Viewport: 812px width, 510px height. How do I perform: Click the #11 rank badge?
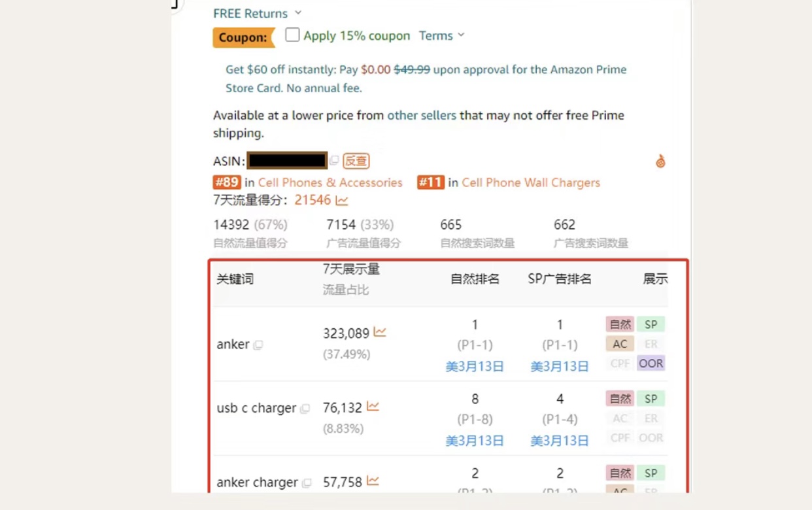click(x=431, y=182)
